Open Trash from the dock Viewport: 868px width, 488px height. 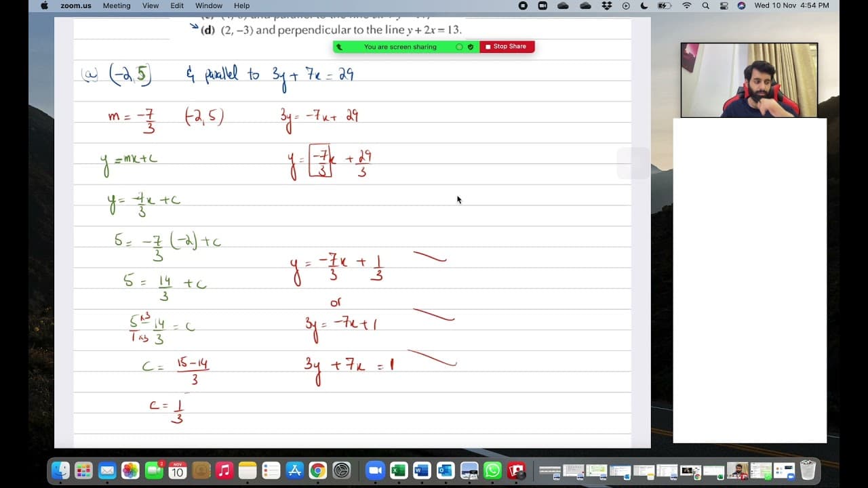click(808, 470)
